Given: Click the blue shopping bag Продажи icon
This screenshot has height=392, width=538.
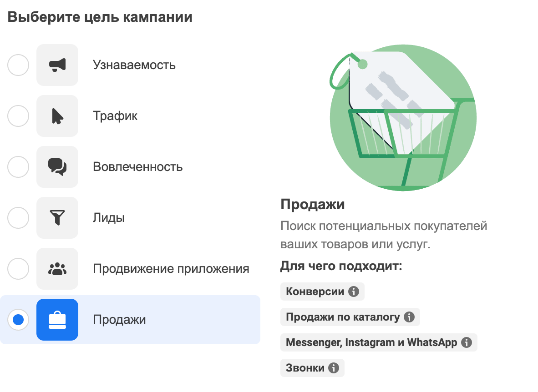Looking at the screenshot, I should (57, 320).
